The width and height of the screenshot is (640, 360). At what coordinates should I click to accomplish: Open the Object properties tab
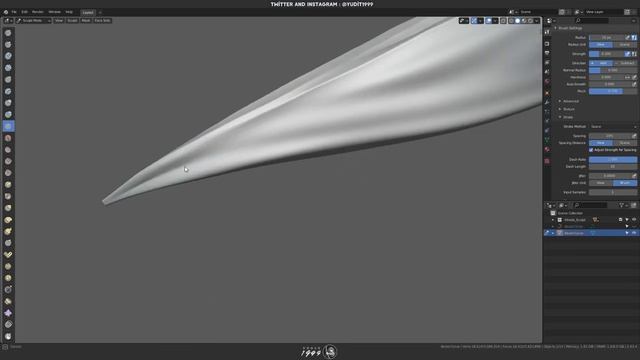(x=547, y=93)
